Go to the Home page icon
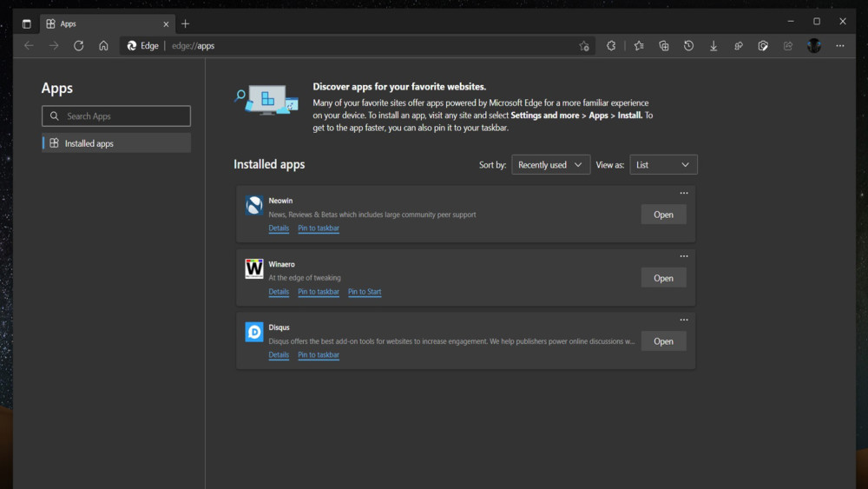The height and width of the screenshot is (489, 868). tap(103, 46)
